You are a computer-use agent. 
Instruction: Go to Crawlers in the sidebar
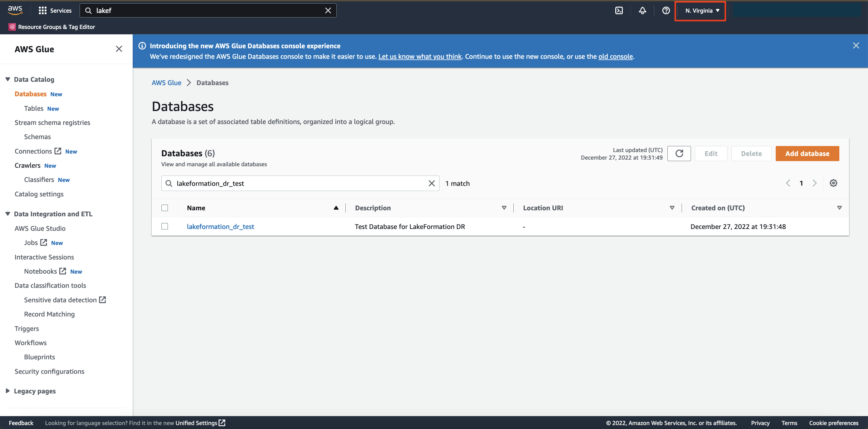tap(27, 165)
